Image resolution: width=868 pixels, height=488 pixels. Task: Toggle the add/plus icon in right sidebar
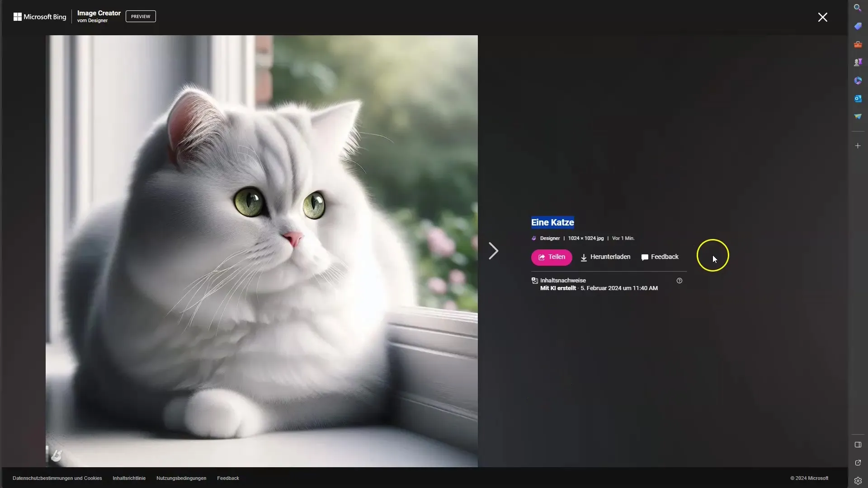[x=858, y=145]
